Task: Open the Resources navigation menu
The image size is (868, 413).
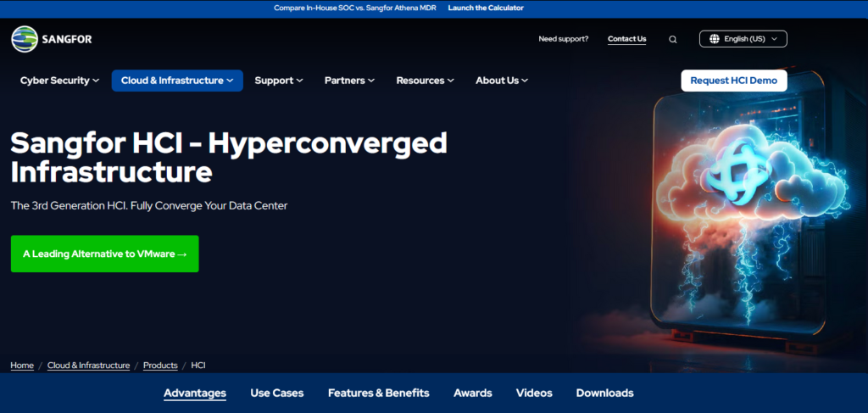Action: pyautogui.click(x=425, y=81)
